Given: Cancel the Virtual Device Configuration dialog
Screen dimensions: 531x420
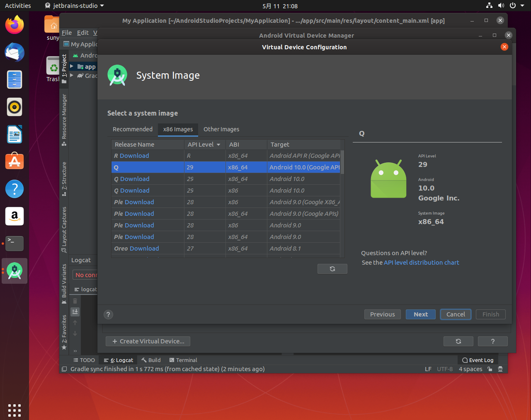Looking at the screenshot, I should [456, 314].
